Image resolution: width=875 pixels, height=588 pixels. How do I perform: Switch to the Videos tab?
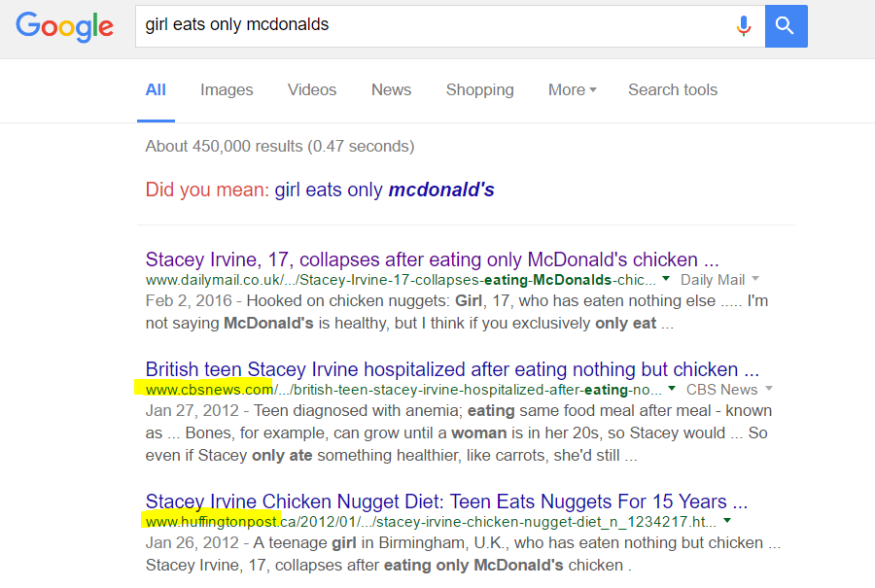click(312, 89)
